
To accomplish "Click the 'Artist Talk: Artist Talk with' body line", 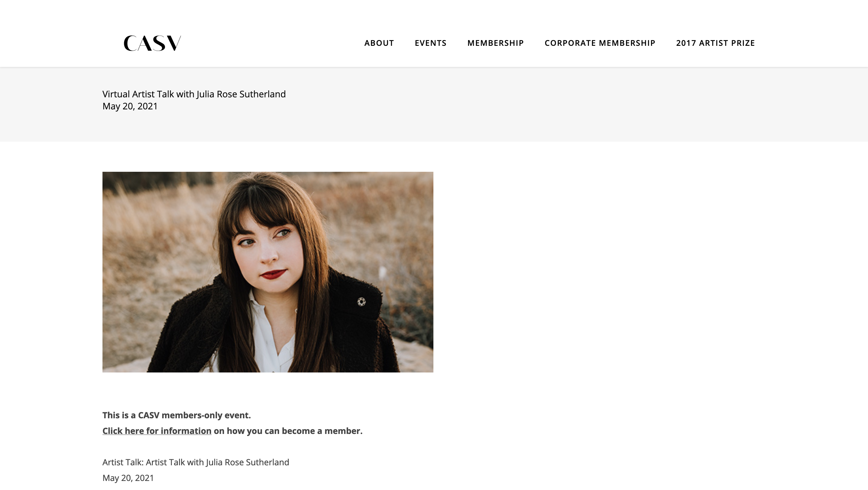I will click(x=196, y=462).
